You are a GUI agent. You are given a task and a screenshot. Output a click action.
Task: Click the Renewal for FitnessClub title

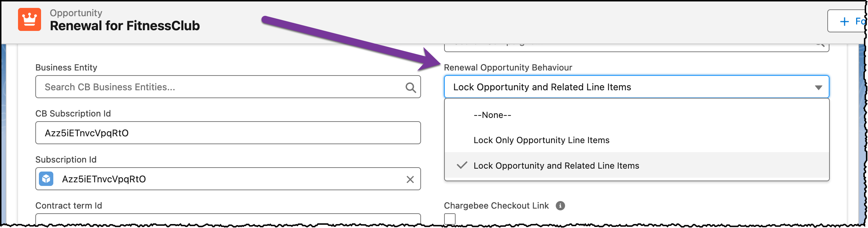(x=125, y=26)
